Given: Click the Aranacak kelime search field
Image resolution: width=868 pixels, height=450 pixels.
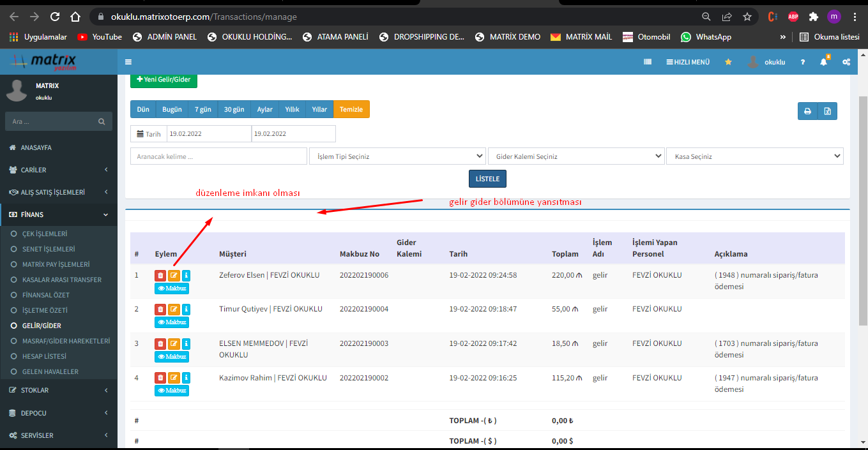Looking at the screenshot, I should [218, 156].
